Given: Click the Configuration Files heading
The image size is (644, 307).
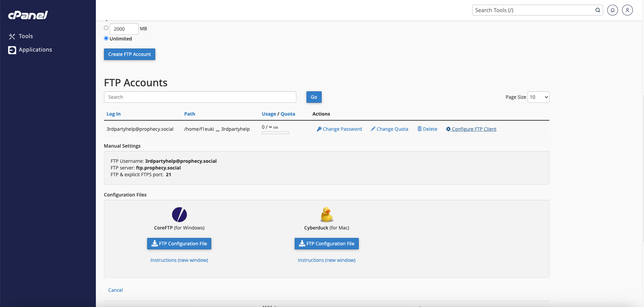Looking at the screenshot, I should (x=125, y=195).
